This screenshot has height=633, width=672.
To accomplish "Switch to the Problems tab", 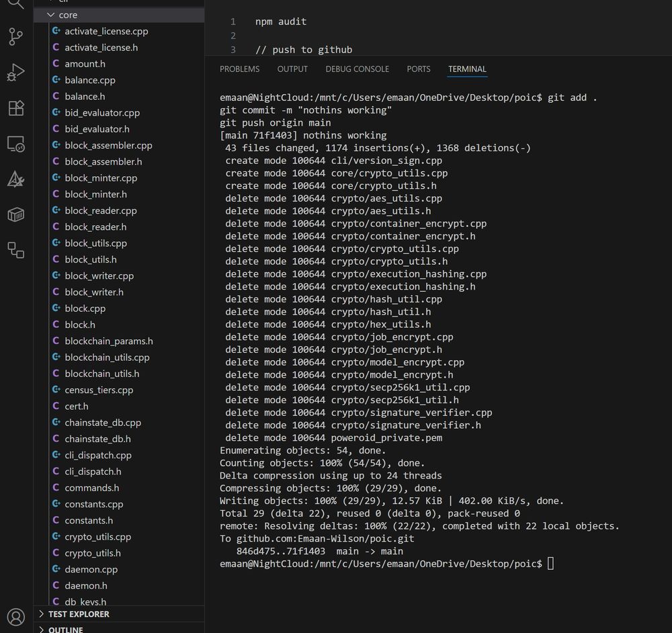I will coord(240,69).
